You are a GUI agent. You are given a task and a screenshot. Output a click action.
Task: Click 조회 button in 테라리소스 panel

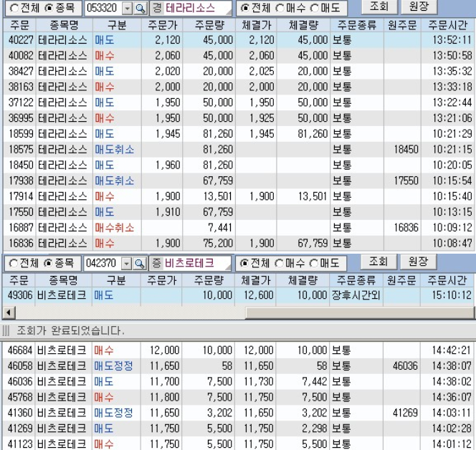click(379, 6)
